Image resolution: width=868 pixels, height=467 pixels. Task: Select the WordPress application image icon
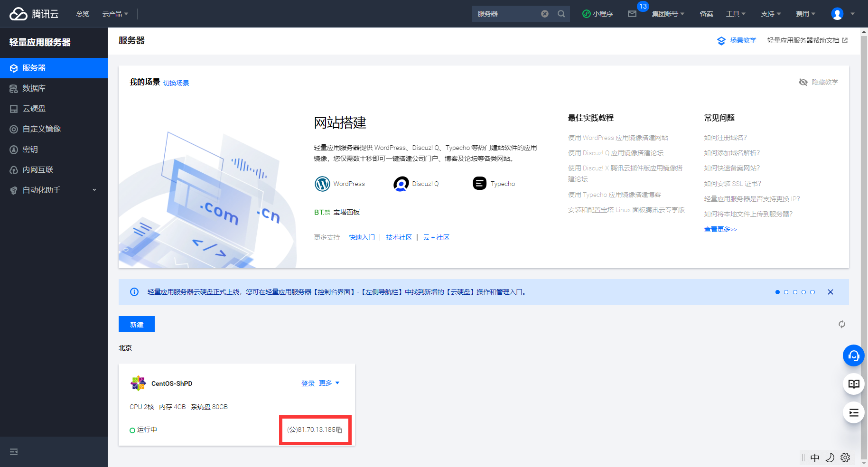click(x=322, y=184)
